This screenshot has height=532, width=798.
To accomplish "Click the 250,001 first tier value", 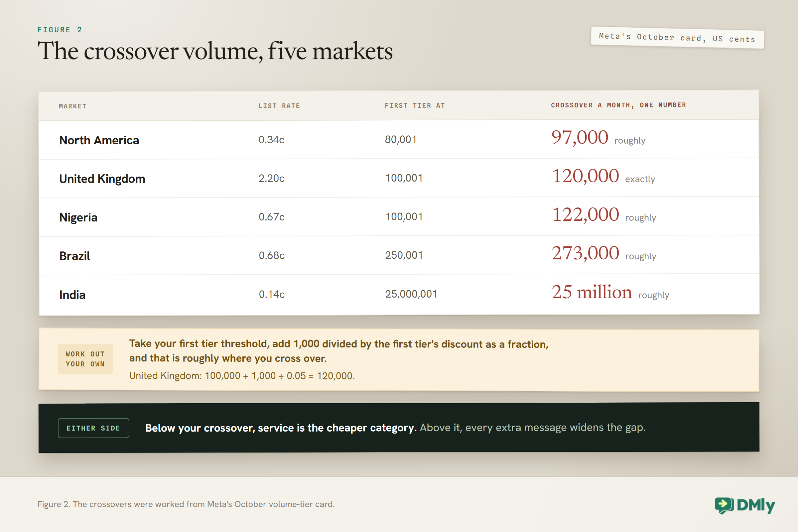I will 404,255.
